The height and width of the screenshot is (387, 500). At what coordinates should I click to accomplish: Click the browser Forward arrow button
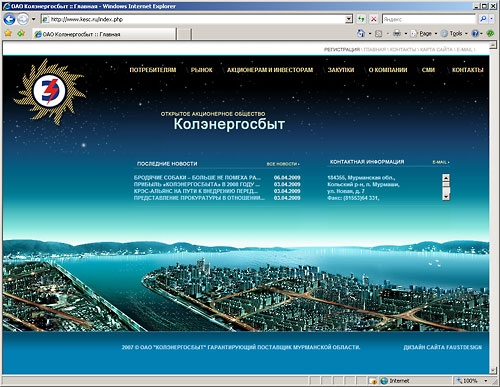tap(23, 19)
